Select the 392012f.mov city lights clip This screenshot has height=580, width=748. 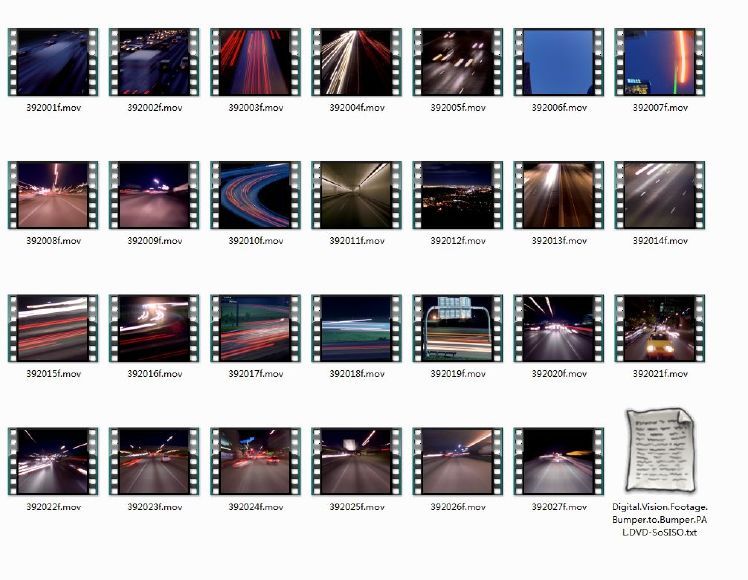click(x=457, y=195)
